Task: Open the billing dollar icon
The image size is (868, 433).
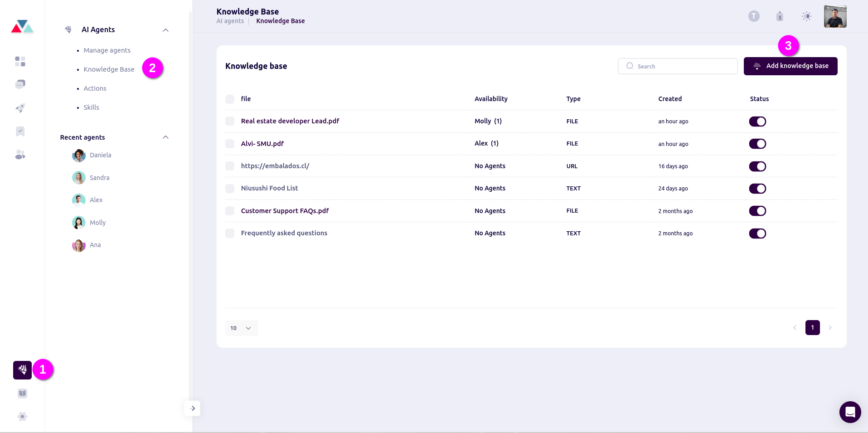Action: 780,16
